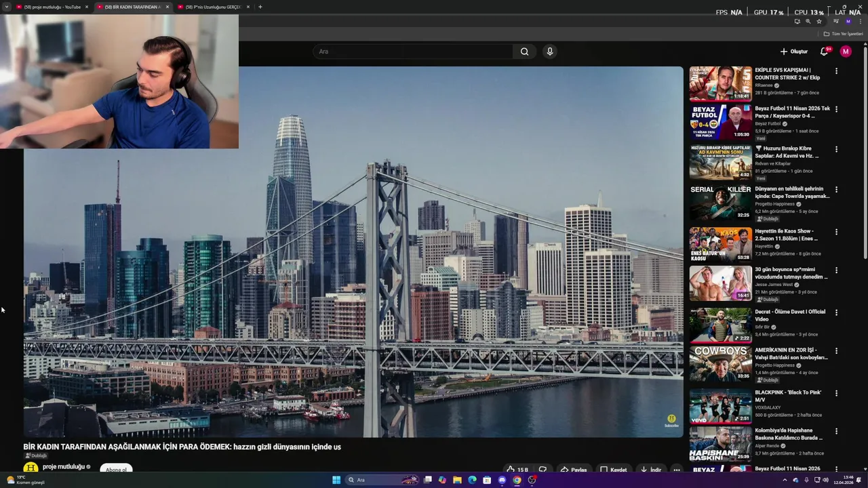This screenshot has width=868, height=488.
Task: Open a new browser tab
Action: tap(260, 7)
